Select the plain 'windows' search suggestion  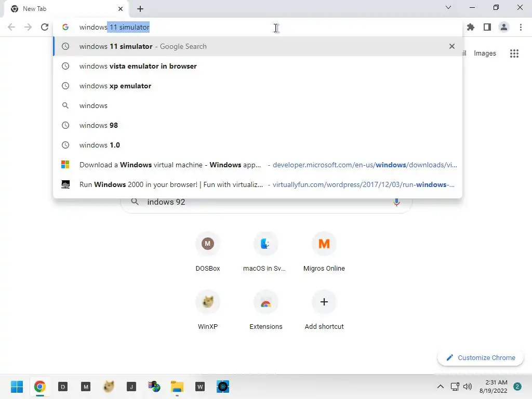click(258, 105)
